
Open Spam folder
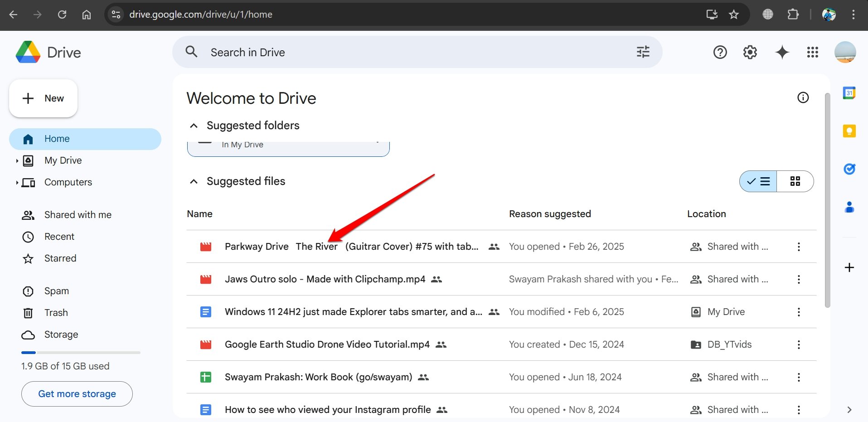coord(56,291)
